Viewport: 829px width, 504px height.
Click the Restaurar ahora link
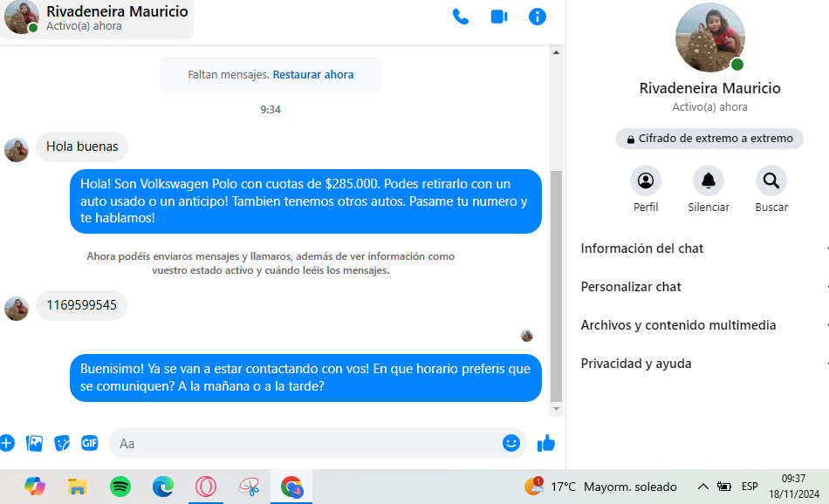(x=313, y=75)
